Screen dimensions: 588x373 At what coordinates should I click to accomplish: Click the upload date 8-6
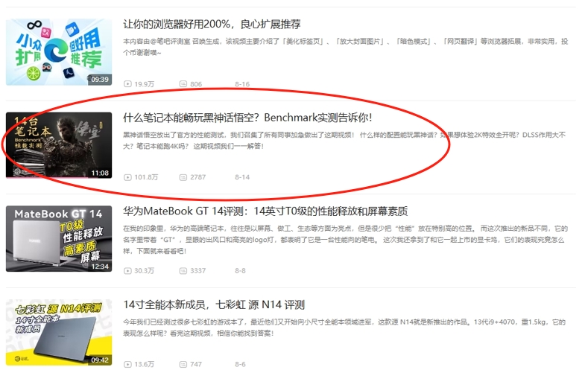coord(241,364)
